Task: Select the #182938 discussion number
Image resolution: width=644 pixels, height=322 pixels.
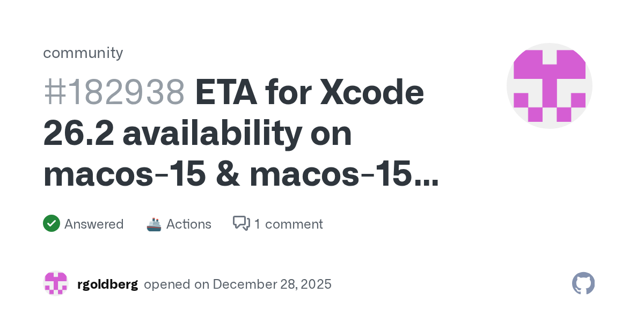Action: click(114, 93)
